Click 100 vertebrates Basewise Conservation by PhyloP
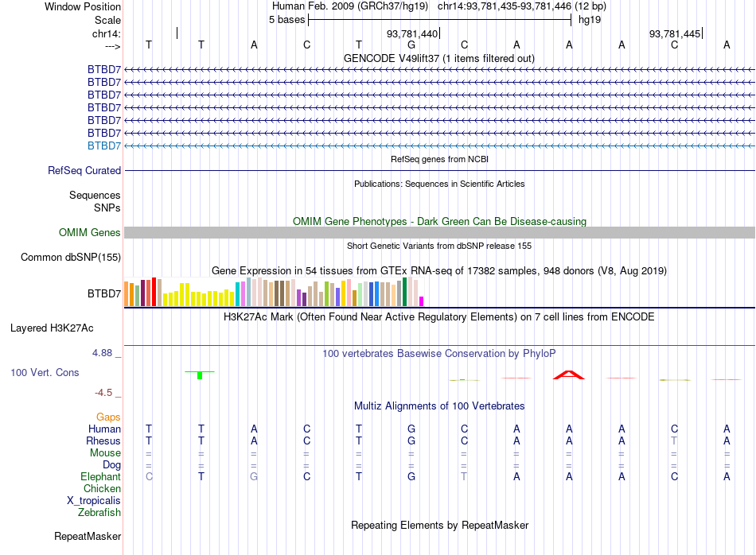Screen dimensions: 756x555 tap(439, 354)
